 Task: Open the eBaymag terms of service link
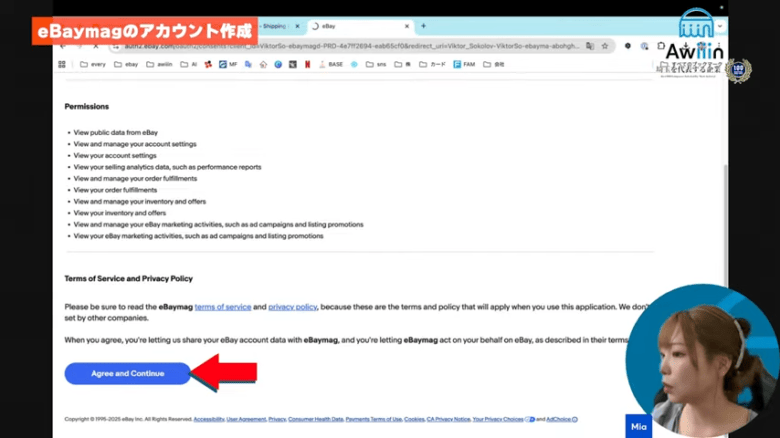click(x=222, y=306)
